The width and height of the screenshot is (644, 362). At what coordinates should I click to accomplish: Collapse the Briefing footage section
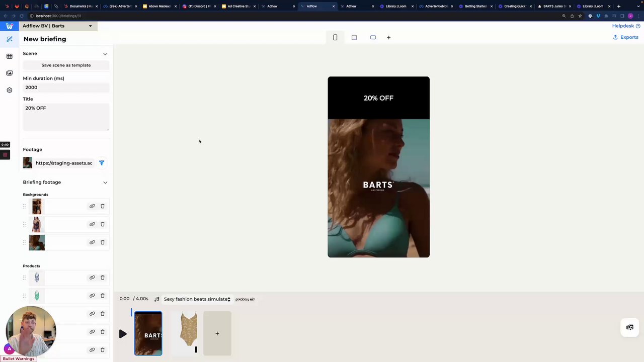(105, 183)
